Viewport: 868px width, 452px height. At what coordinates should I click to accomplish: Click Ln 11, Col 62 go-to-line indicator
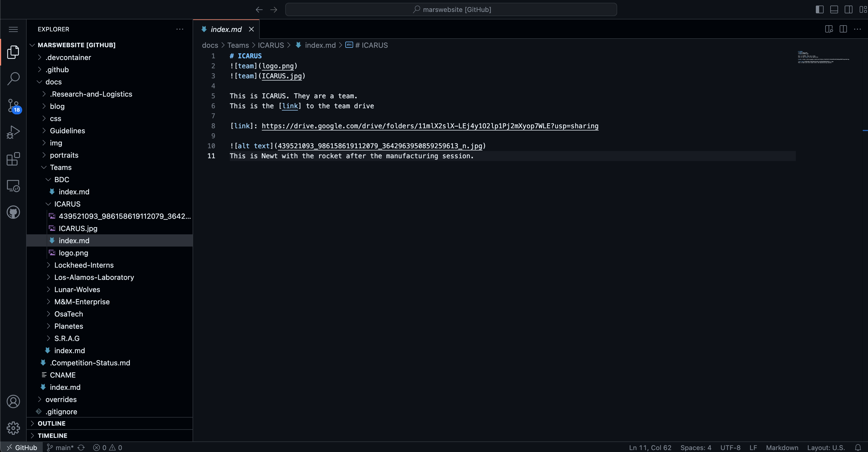pos(650,447)
